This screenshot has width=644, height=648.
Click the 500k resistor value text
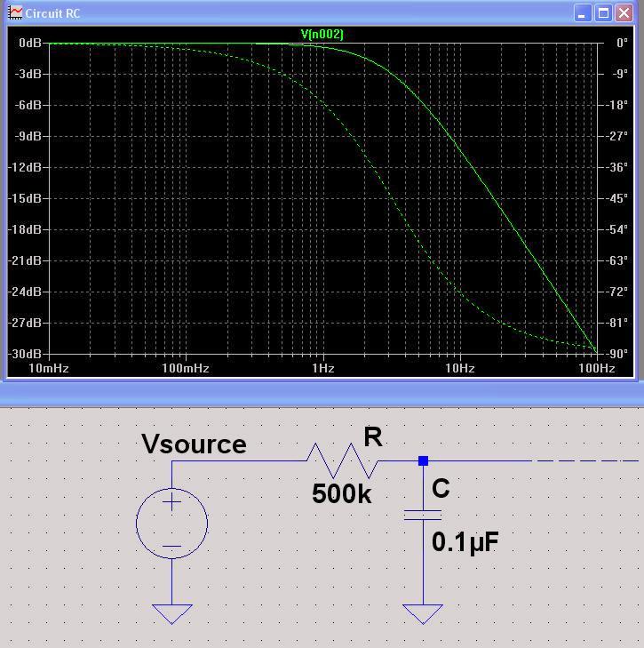[342, 494]
